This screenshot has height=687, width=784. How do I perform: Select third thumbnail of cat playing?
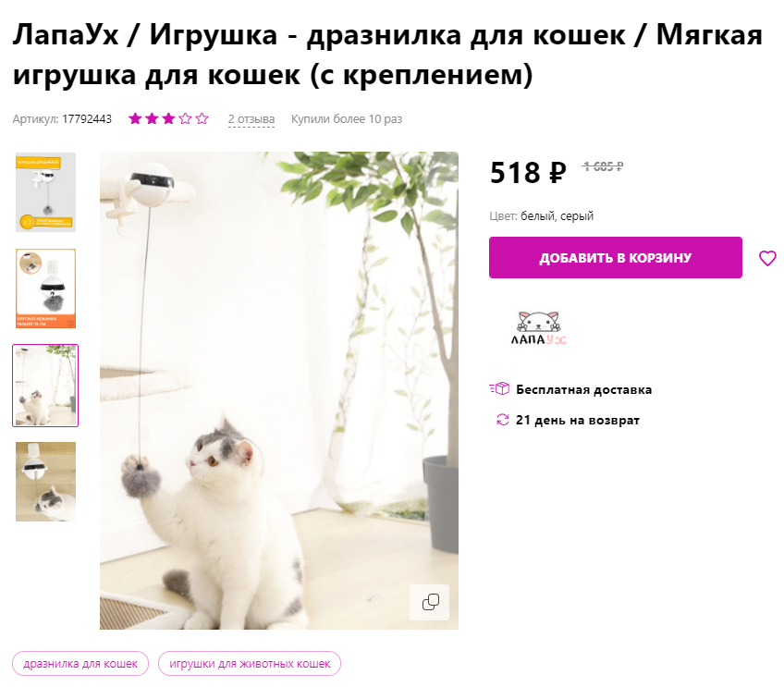point(45,386)
